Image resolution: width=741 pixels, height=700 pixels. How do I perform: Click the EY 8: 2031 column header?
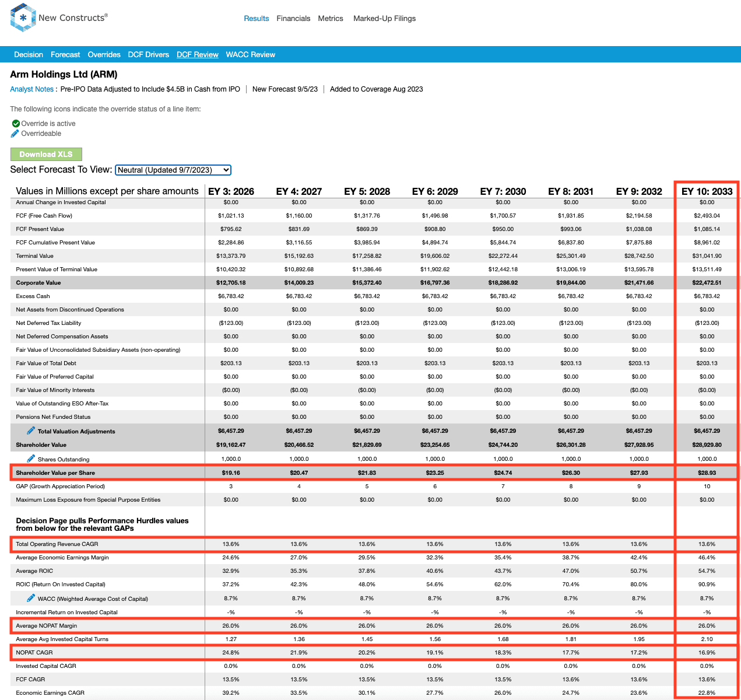(571, 191)
